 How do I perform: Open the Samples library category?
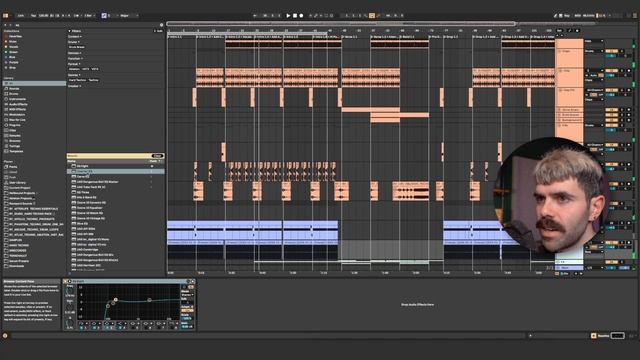[15, 136]
